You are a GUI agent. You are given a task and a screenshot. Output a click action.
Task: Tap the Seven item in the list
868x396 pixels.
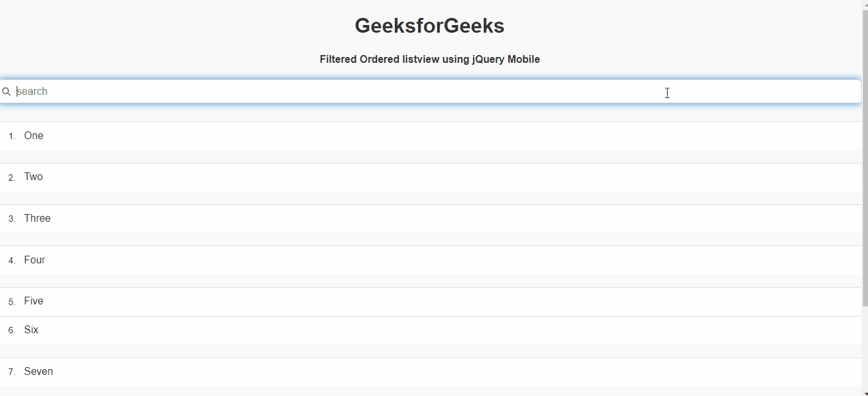(x=38, y=372)
